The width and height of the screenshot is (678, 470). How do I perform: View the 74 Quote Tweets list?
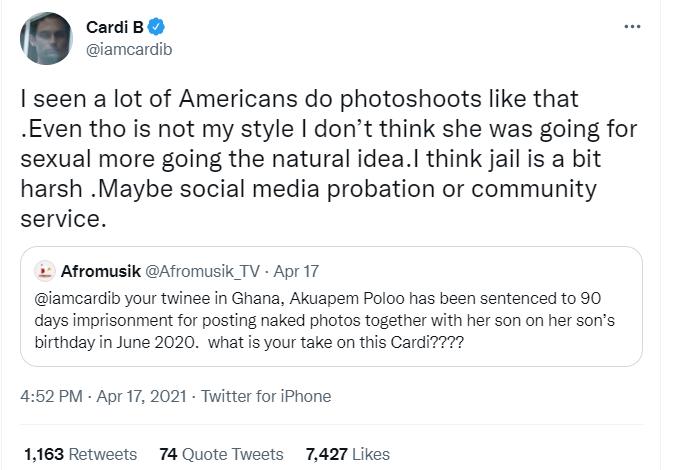(x=221, y=454)
